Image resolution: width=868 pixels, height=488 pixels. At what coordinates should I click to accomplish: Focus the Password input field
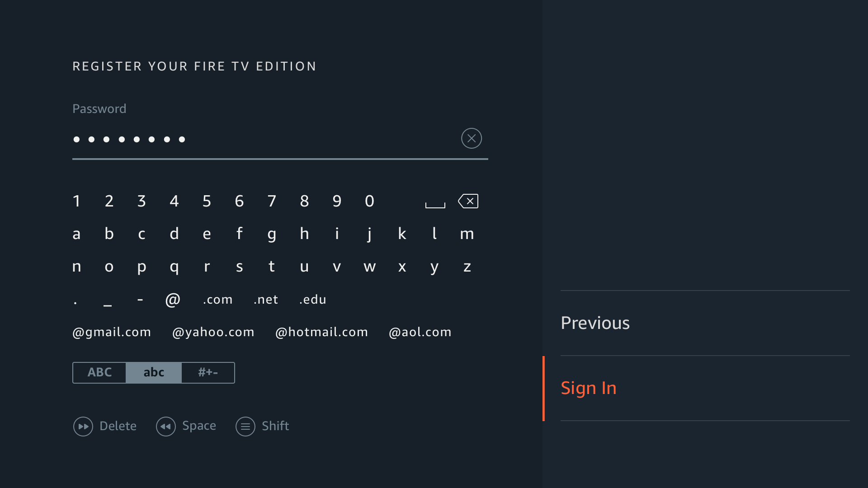click(262, 139)
